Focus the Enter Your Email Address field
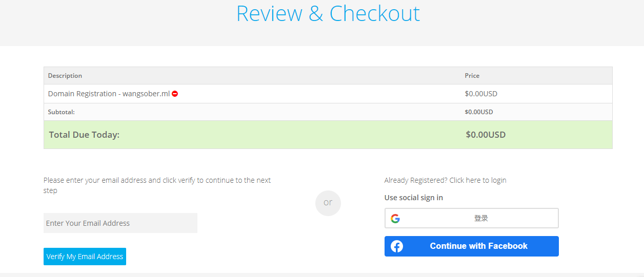 pyautogui.click(x=120, y=223)
